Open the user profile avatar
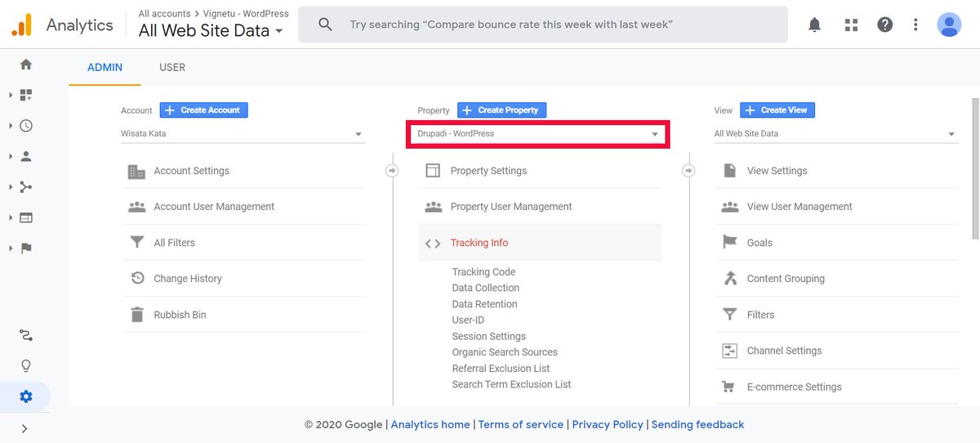 point(949,25)
